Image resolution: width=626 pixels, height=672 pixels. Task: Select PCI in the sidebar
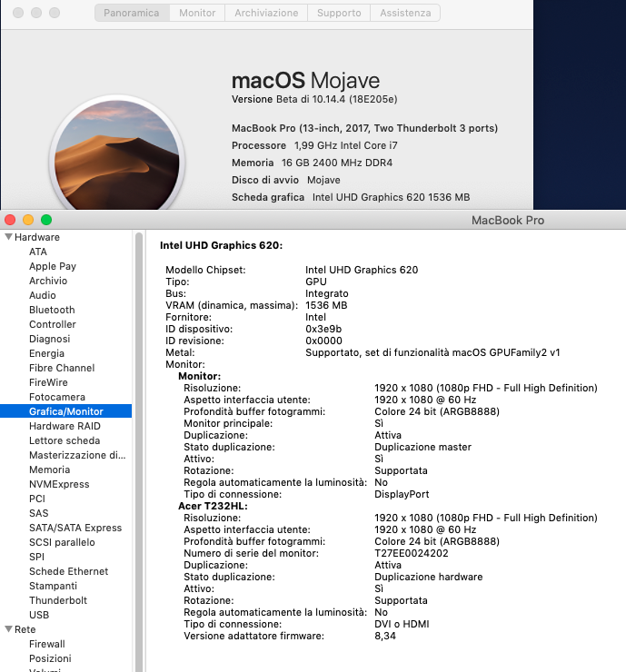pyautogui.click(x=37, y=499)
